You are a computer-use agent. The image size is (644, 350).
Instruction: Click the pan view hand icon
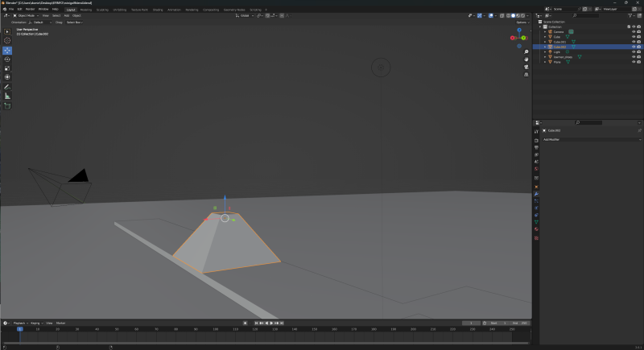coord(526,60)
